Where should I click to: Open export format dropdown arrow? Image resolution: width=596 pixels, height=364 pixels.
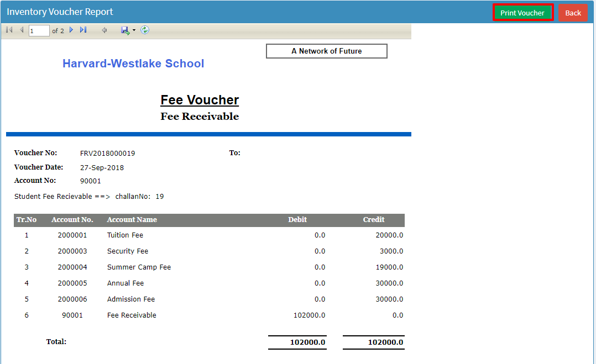(134, 30)
